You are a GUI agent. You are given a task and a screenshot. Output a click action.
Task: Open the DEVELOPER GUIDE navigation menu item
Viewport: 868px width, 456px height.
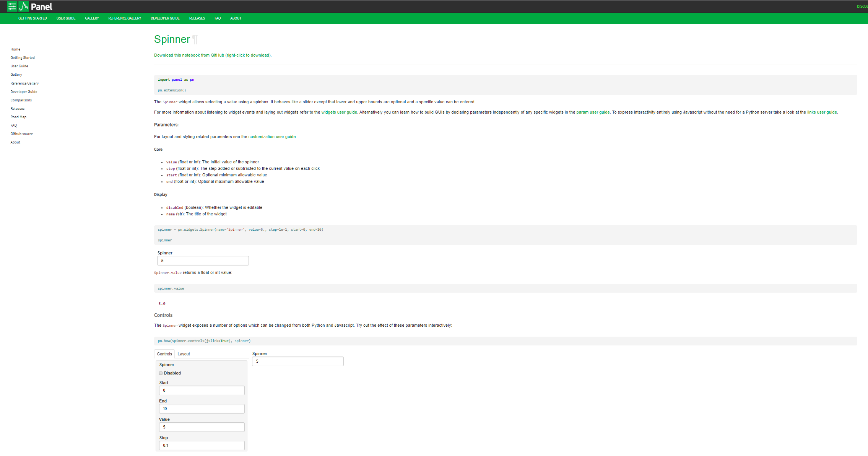pos(165,18)
